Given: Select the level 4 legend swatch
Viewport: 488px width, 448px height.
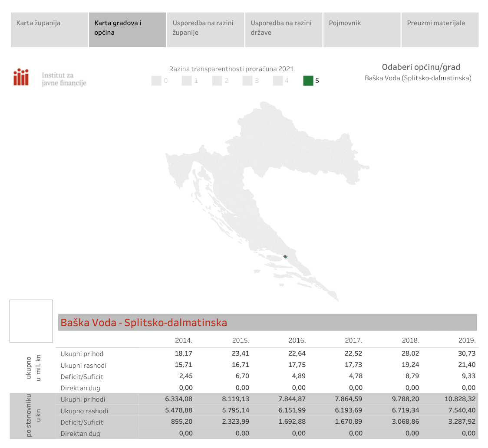Looking at the screenshot, I should 278,81.
